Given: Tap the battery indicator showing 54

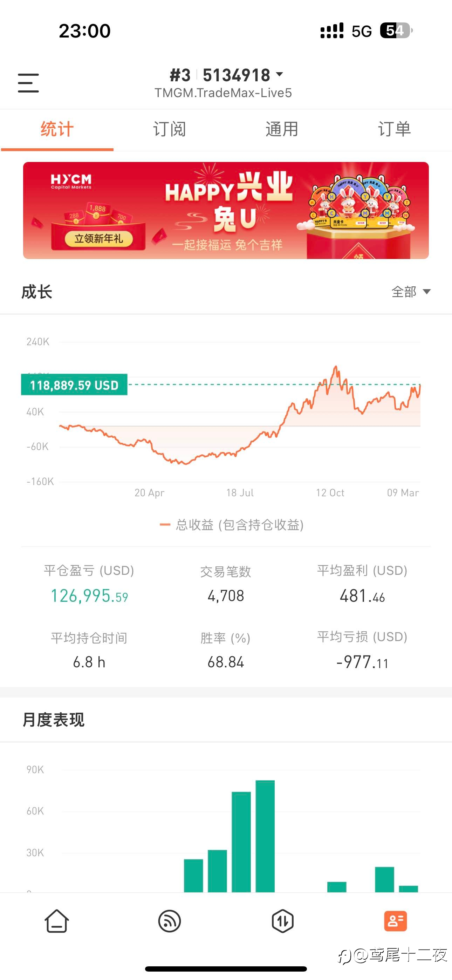Looking at the screenshot, I should [x=396, y=30].
